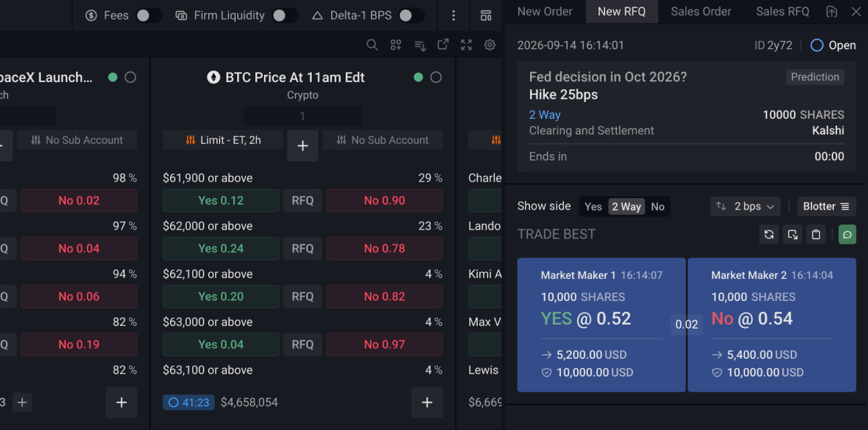Click the ID 2y72 text
The width and height of the screenshot is (868, 430).
click(x=773, y=45)
